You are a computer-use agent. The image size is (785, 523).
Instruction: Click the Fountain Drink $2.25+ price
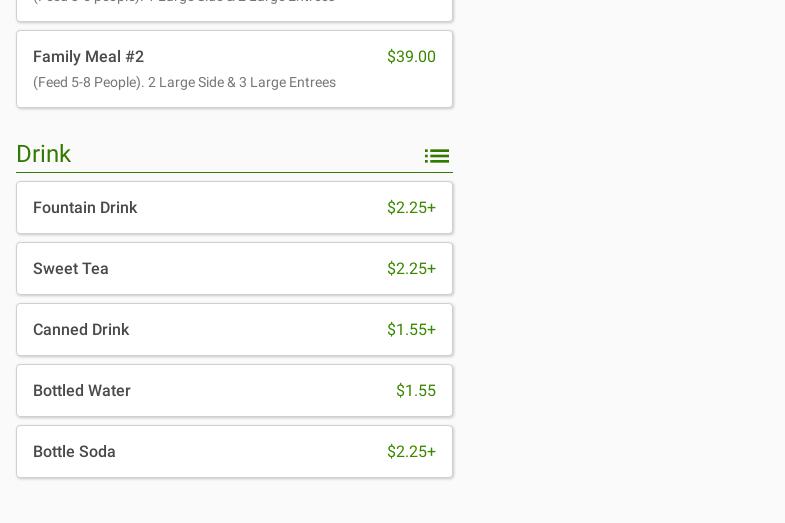(411, 208)
